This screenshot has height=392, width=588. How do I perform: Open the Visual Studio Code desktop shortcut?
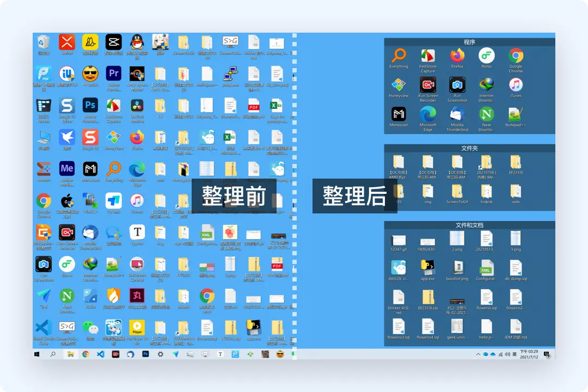tap(44, 327)
